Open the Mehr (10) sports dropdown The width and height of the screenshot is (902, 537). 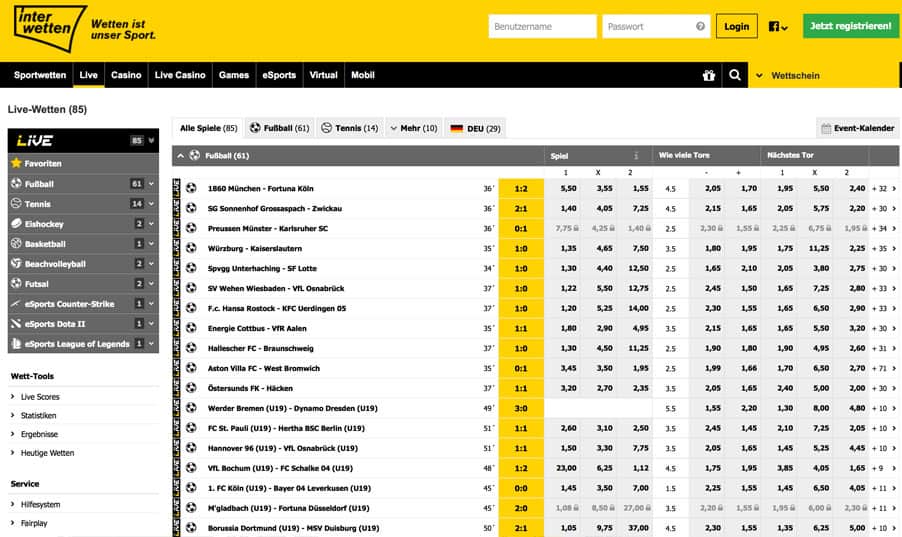(x=414, y=128)
